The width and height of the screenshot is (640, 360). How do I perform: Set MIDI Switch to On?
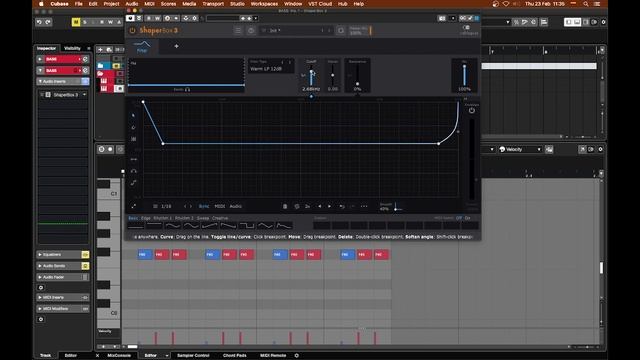[x=468, y=218]
